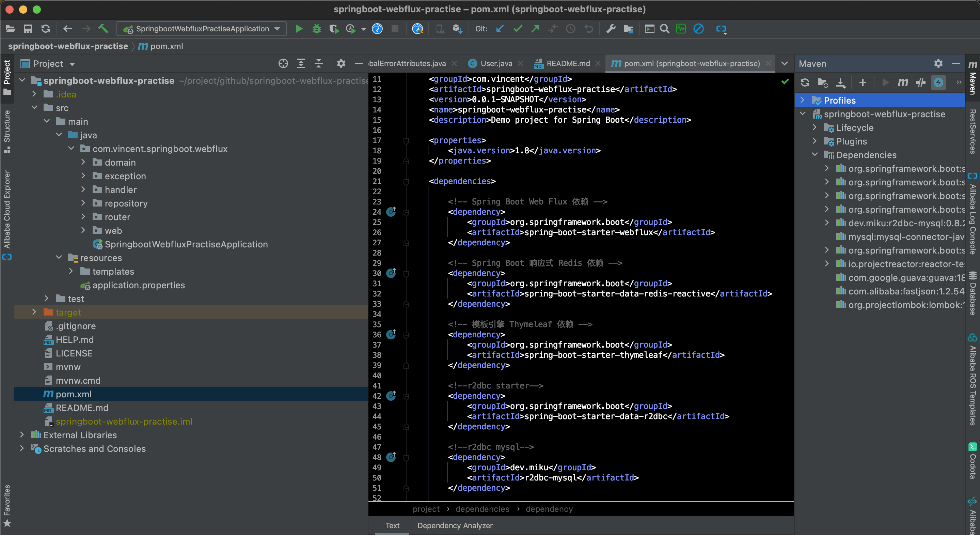Click the Save All floppy icon
980x535 pixels.
coord(28,29)
